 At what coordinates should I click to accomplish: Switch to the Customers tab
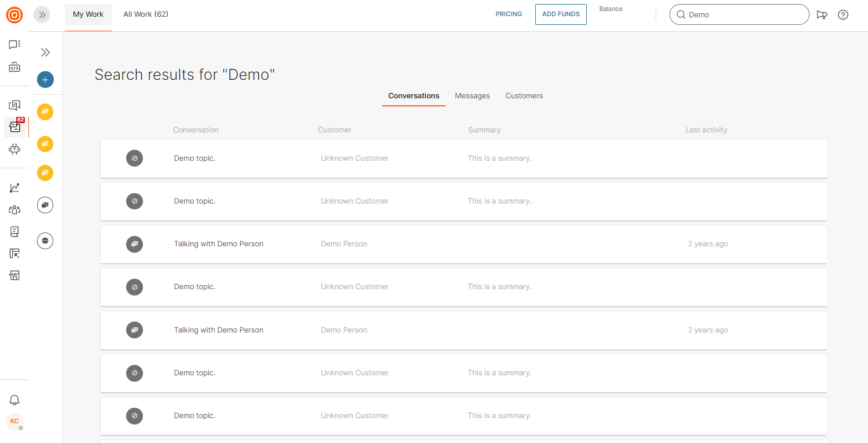[x=524, y=96]
